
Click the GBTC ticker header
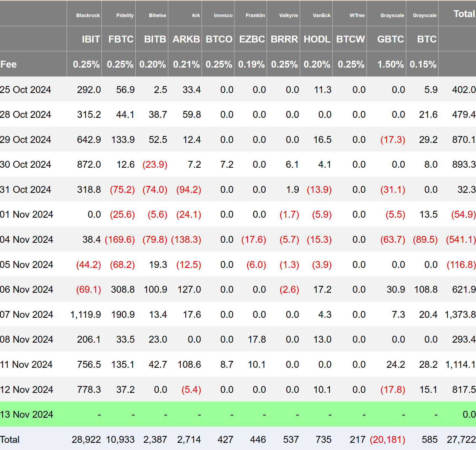click(391, 39)
